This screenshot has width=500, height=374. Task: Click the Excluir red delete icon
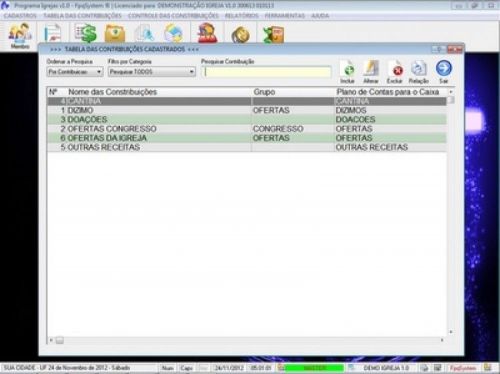pyautogui.click(x=395, y=72)
